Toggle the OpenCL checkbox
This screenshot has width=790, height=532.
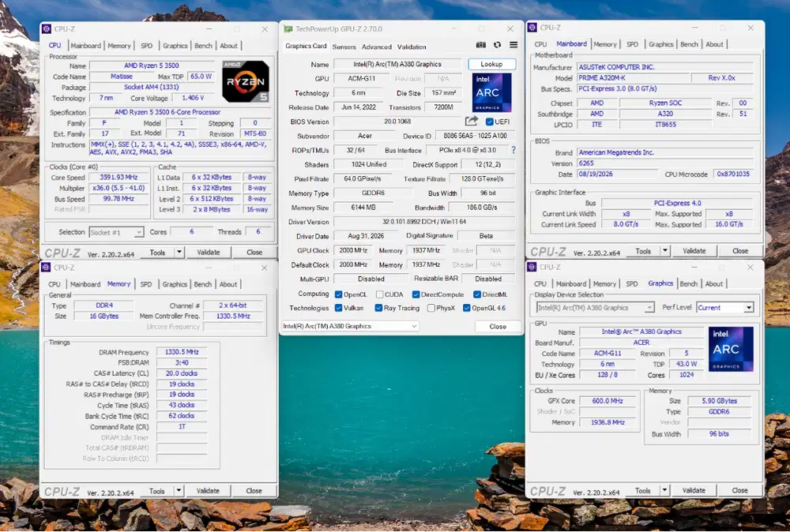pyautogui.click(x=339, y=294)
